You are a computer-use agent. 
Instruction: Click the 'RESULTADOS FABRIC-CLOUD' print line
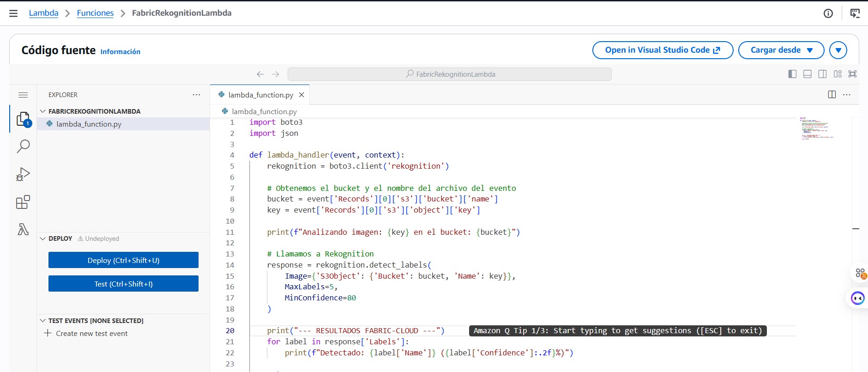[x=356, y=331]
